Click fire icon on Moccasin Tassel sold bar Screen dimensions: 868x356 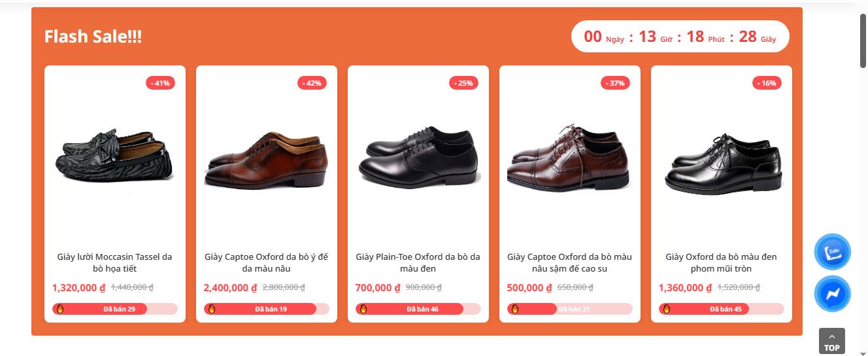coord(59,309)
